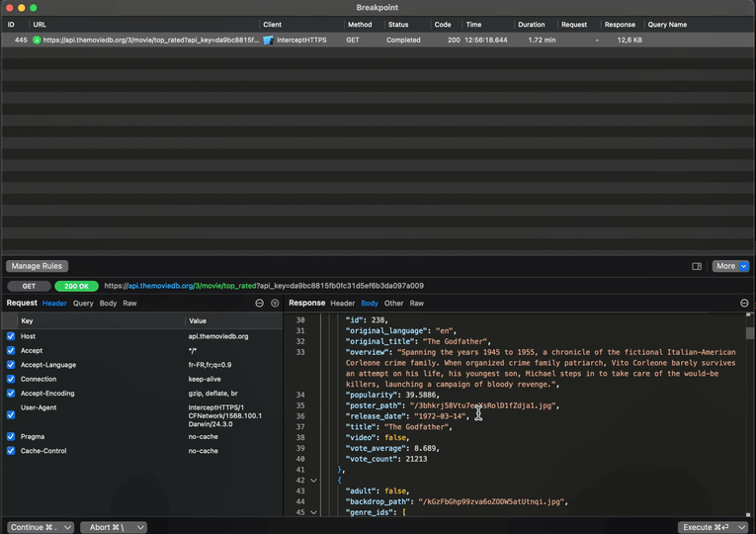Open the Continue button dropdown arrow

[x=67, y=527]
